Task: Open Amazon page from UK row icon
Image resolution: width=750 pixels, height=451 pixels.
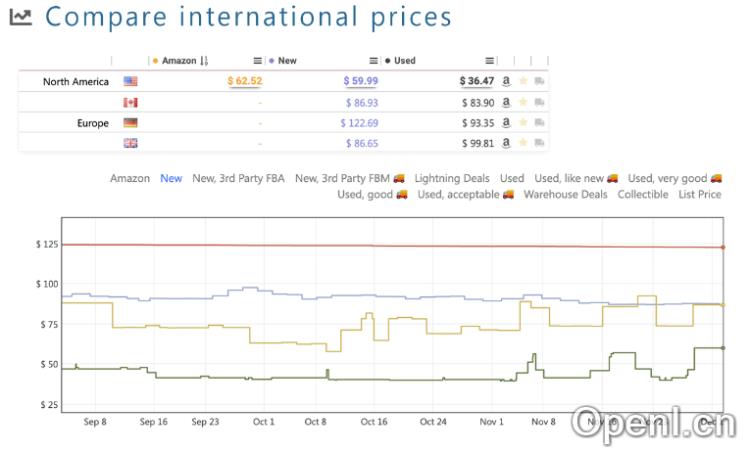Action: coord(507,143)
